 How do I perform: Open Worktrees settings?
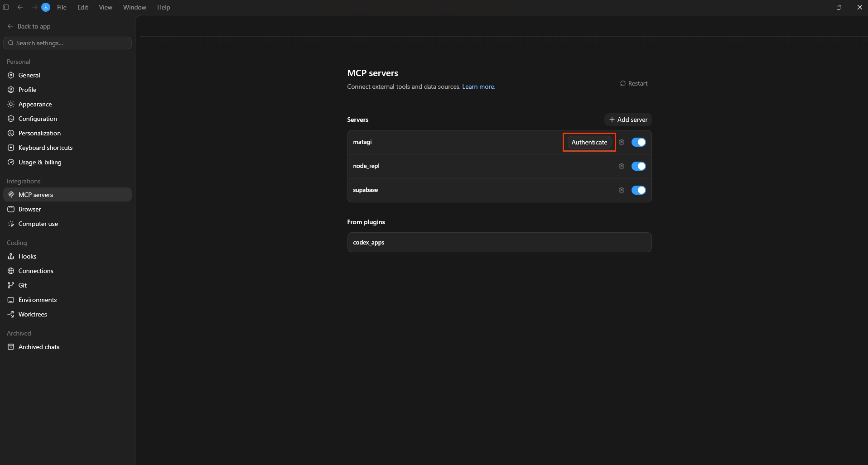(68, 314)
